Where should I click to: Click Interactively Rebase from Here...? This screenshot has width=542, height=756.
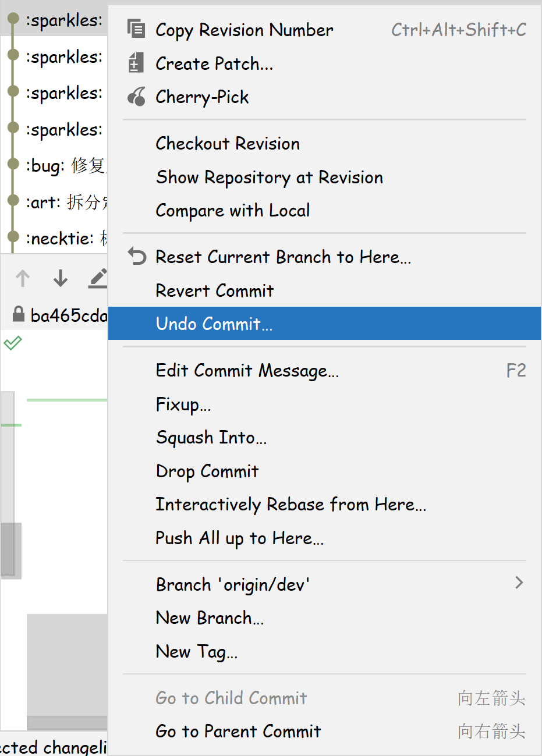pyautogui.click(x=291, y=505)
